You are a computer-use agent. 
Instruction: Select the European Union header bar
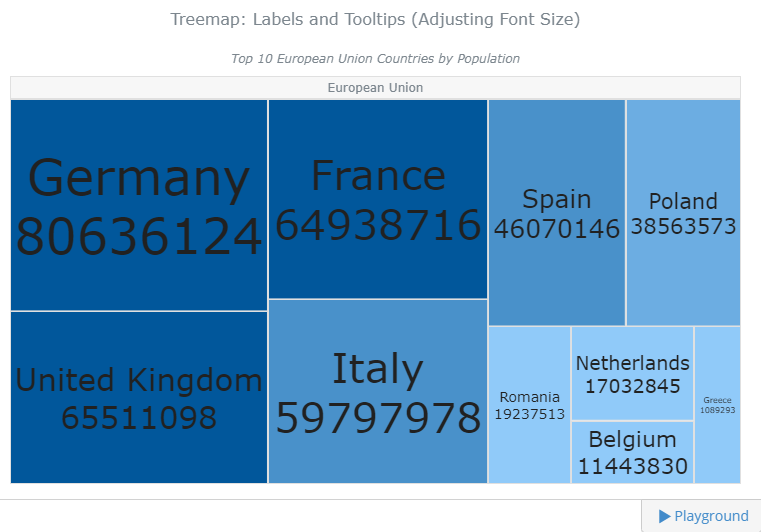click(375, 88)
